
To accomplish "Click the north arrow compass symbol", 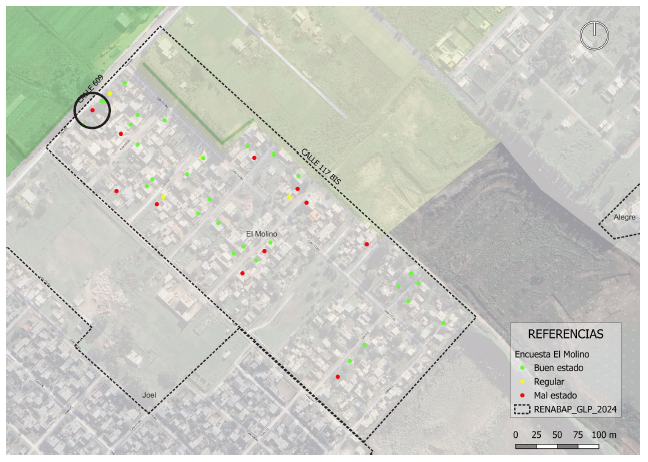I will tap(594, 35).
